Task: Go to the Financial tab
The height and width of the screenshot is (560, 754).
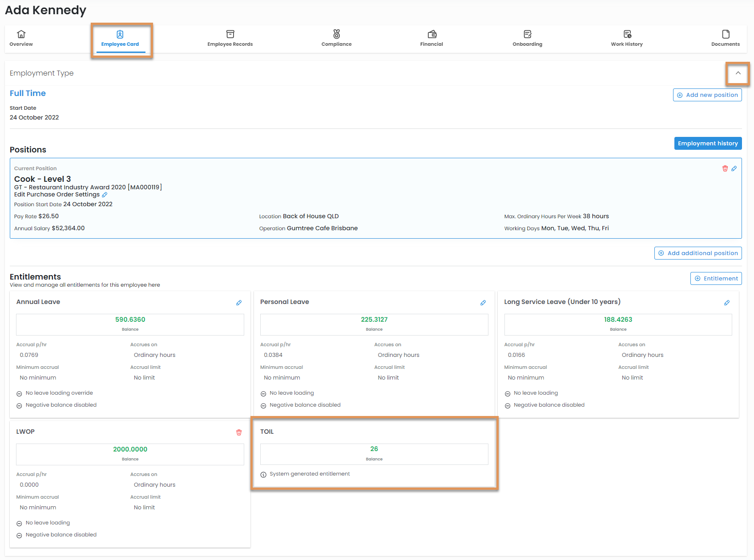Action: tap(431, 38)
